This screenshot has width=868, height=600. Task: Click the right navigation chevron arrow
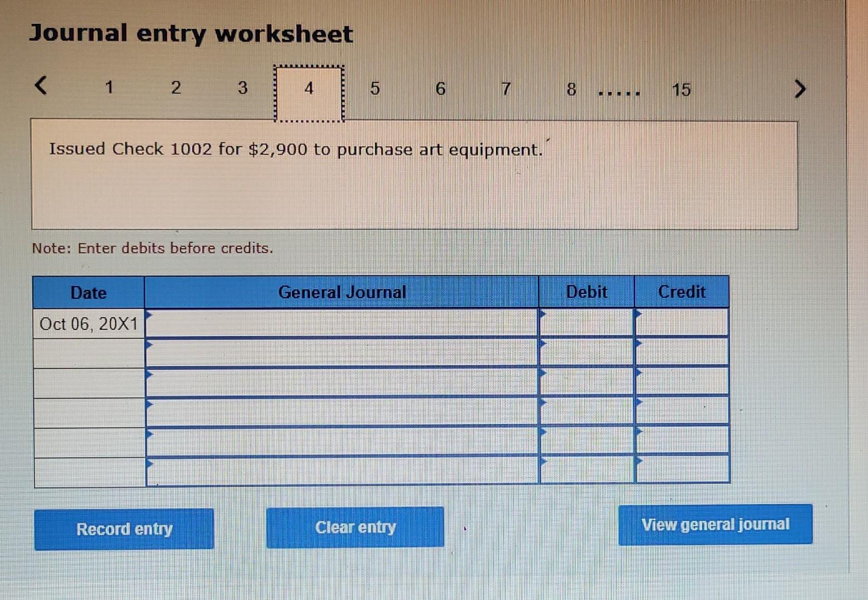(800, 88)
